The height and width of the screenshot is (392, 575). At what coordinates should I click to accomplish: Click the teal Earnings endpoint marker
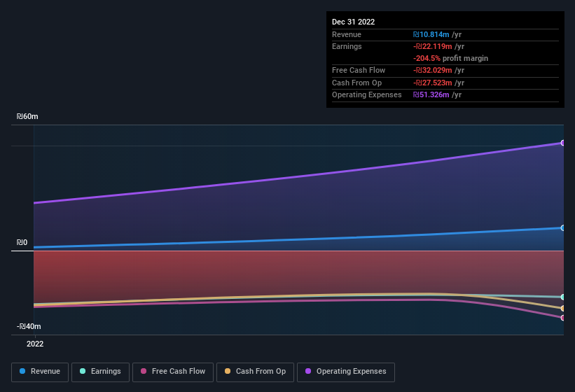562,297
